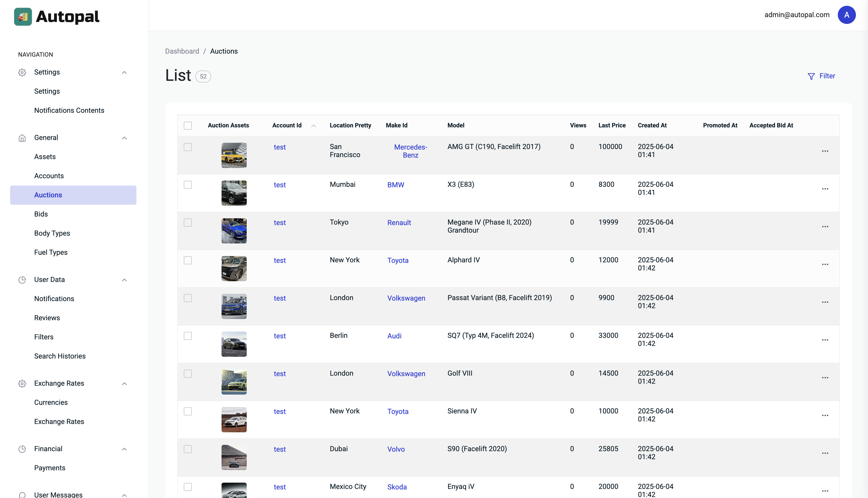Click the Financial pie chart icon
868x498 pixels.
pos(22,449)
